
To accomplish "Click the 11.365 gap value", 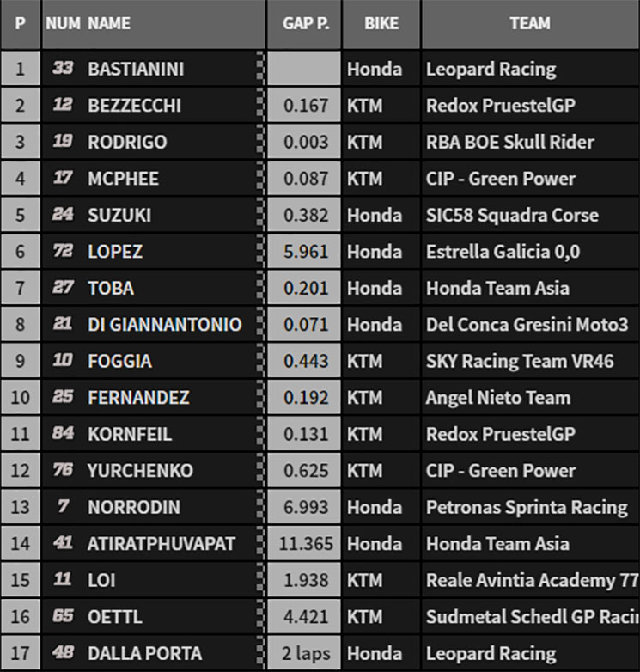I will (x=306, y=544).
